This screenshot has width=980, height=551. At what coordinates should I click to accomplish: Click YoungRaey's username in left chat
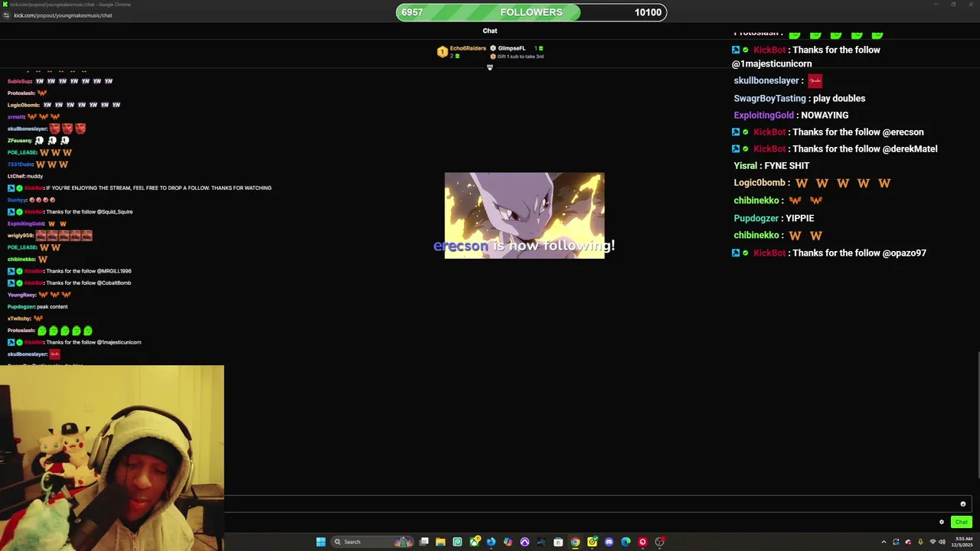tap(21, 295)
